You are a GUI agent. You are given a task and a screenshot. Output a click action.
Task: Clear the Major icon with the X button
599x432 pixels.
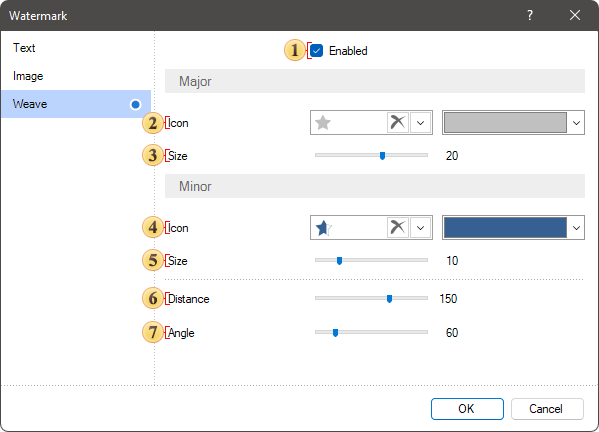(x=398, y=123)
